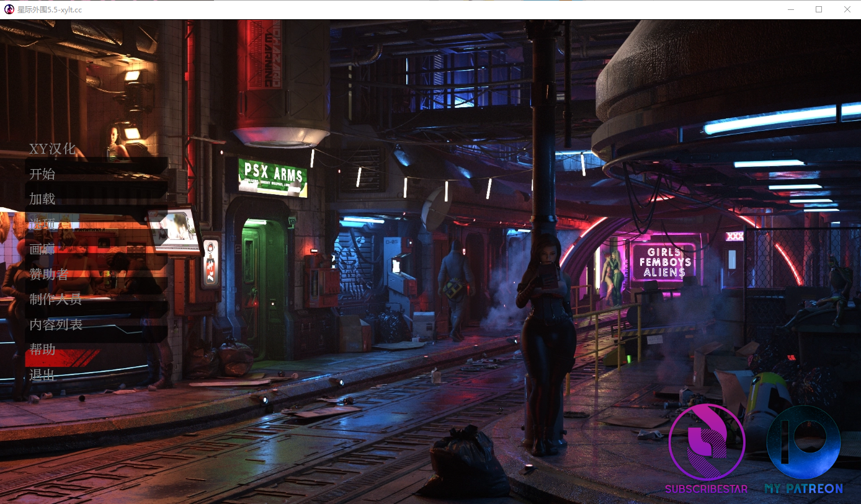861x504 pixels.
Task: Minimize the game window
Action: coord(790,9)
